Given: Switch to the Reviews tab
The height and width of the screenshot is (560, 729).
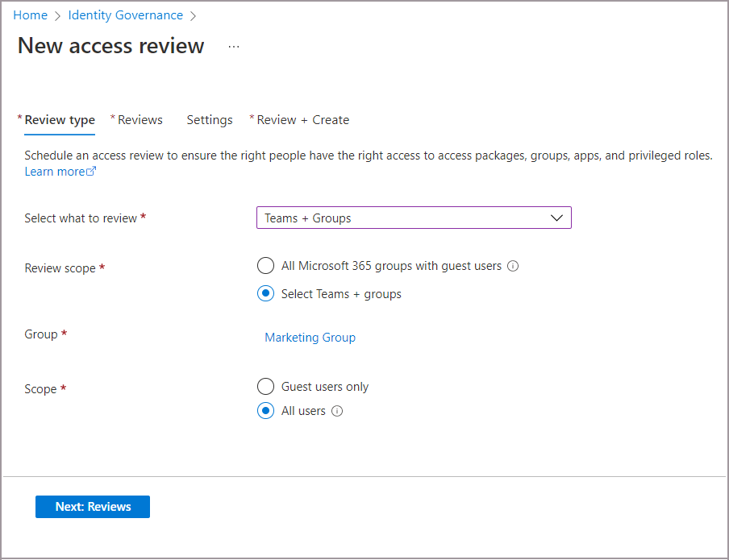Looking at the screenshot, I should (x=140, y=120).
